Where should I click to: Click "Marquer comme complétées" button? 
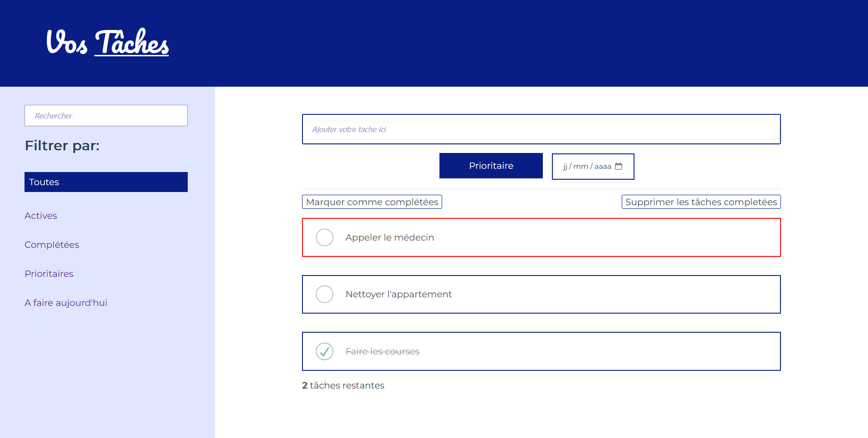(x=372, y=202)
